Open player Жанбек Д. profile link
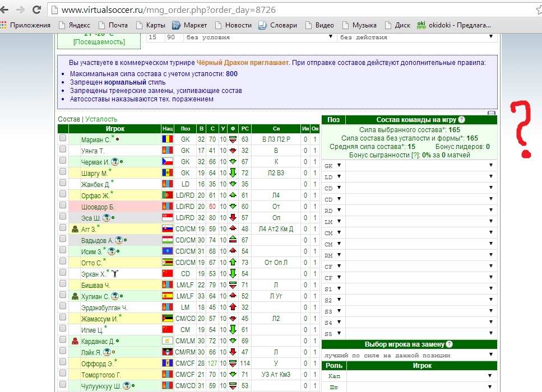542x392 pixels. (95, 184)
